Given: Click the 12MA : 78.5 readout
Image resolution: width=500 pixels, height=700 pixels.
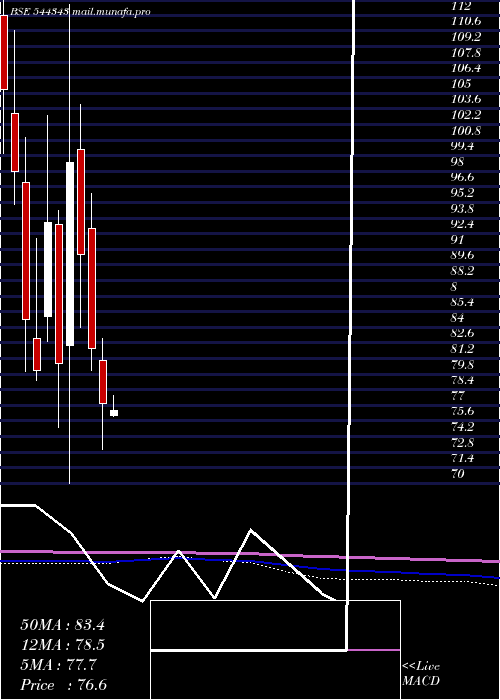Looking at the screenshot, I should pyautogui.click(x=62, y=645).
